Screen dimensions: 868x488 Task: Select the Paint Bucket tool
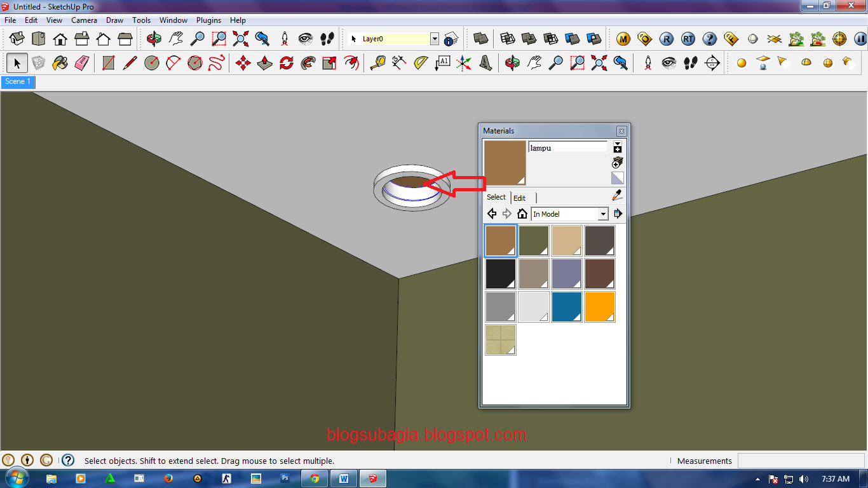tap(60, 63)
